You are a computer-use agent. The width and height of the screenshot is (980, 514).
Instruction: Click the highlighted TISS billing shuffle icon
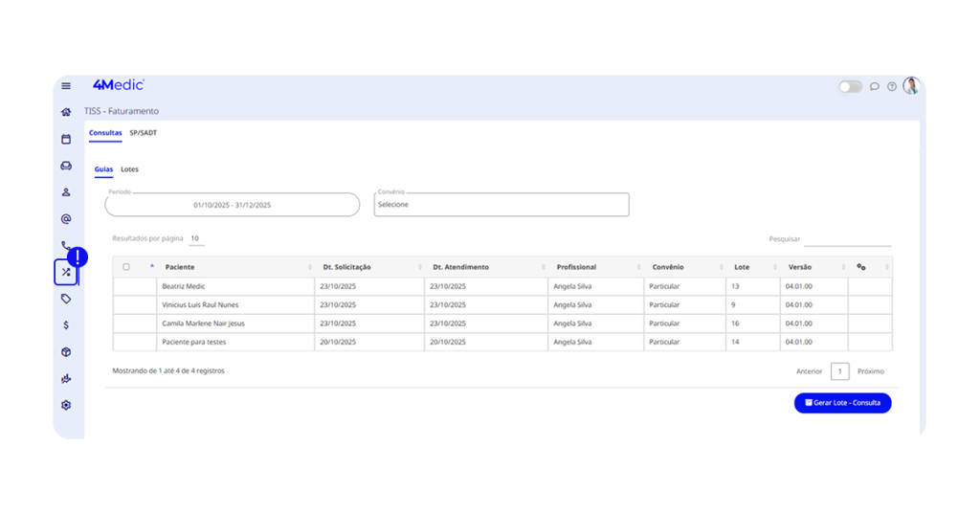(x=66, y=272)
